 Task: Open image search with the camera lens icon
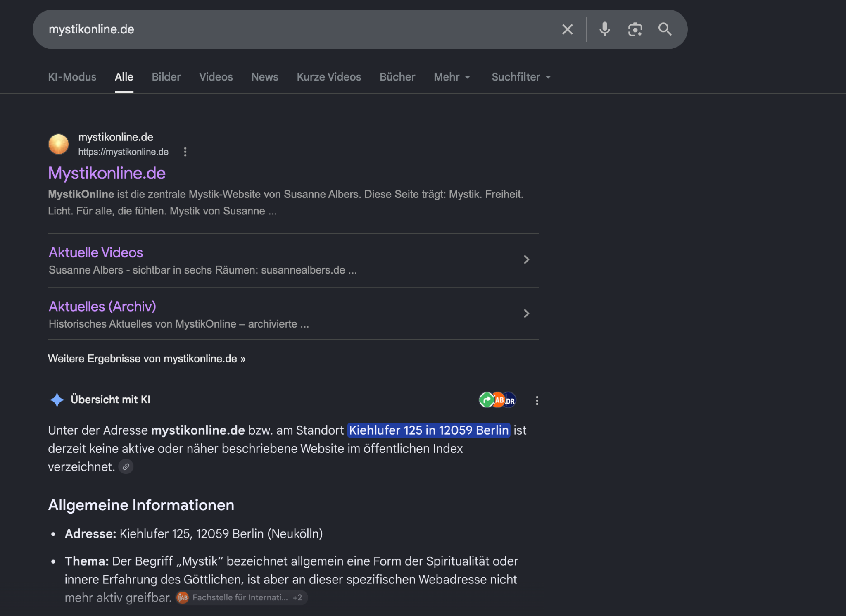click(635, 29)
